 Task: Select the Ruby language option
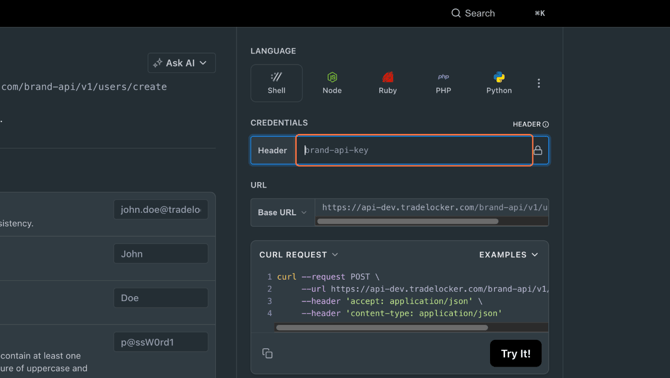[x=388, y=83]
